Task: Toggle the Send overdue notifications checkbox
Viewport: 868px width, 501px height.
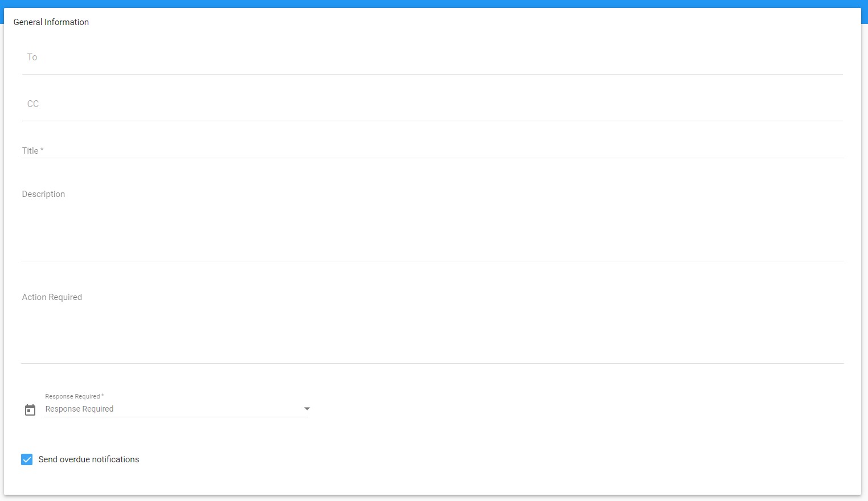Action: pos(27,459)
